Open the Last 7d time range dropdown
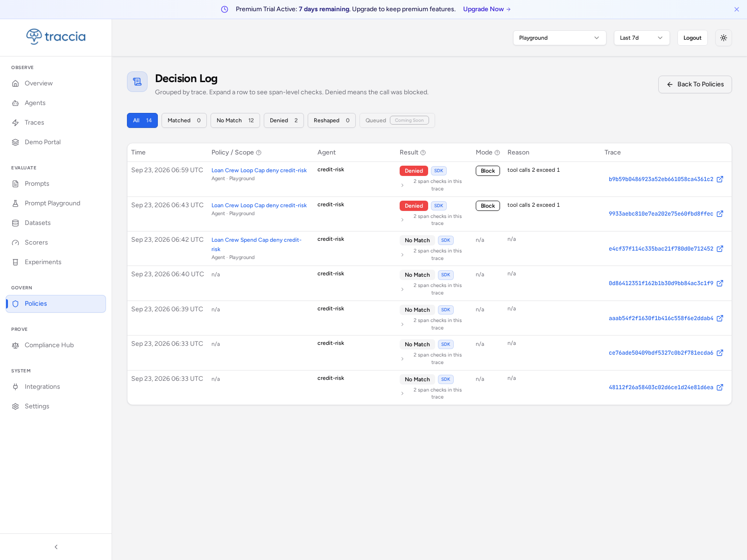Screen dimensions: 747x560 click(x=642, y=38)
